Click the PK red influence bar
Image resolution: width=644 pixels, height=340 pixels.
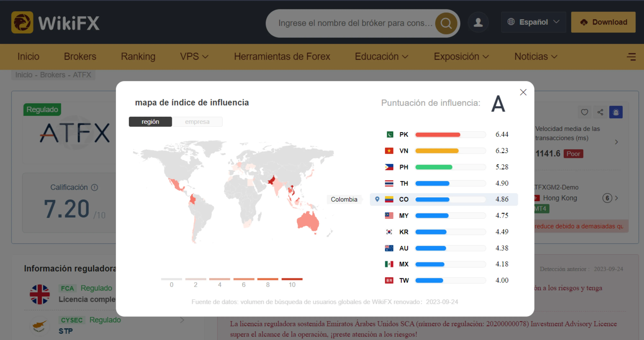(438, 135)
